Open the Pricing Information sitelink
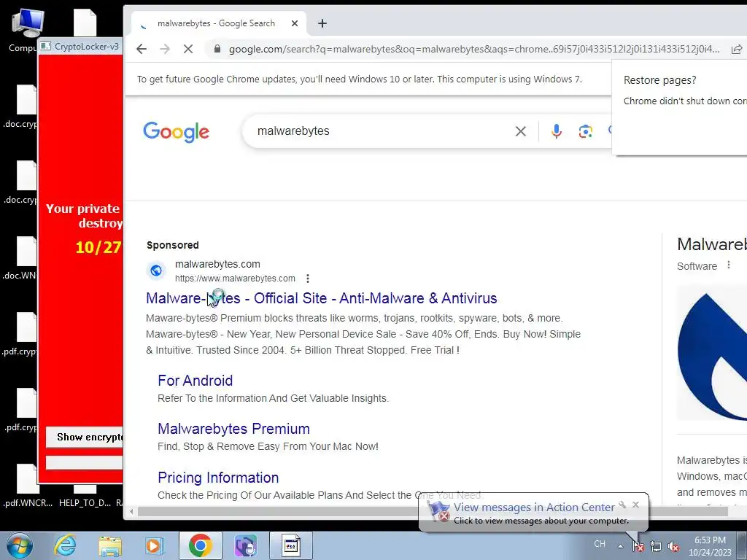747x560 pixels. (218, 478)
